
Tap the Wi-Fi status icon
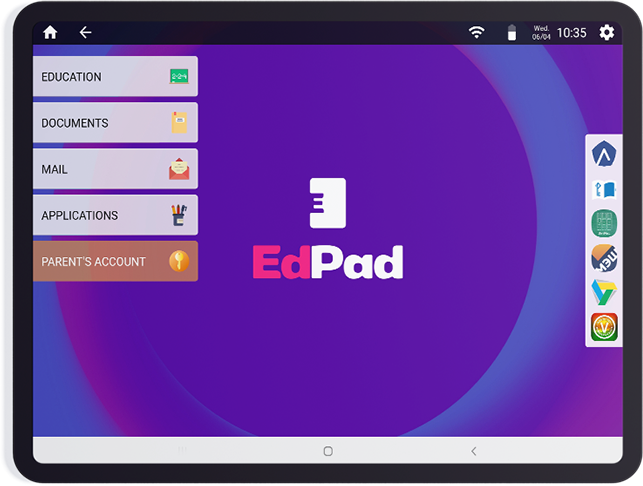(477, 32)
